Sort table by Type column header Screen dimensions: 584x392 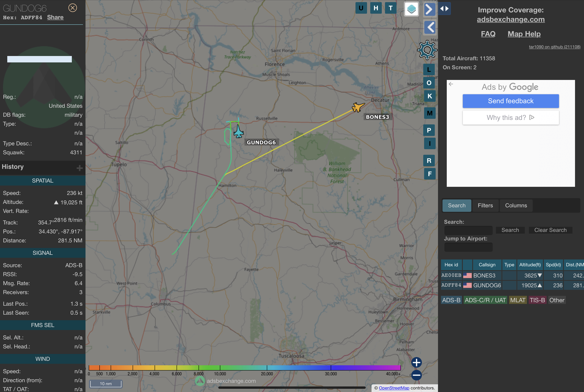click(509, 265)
